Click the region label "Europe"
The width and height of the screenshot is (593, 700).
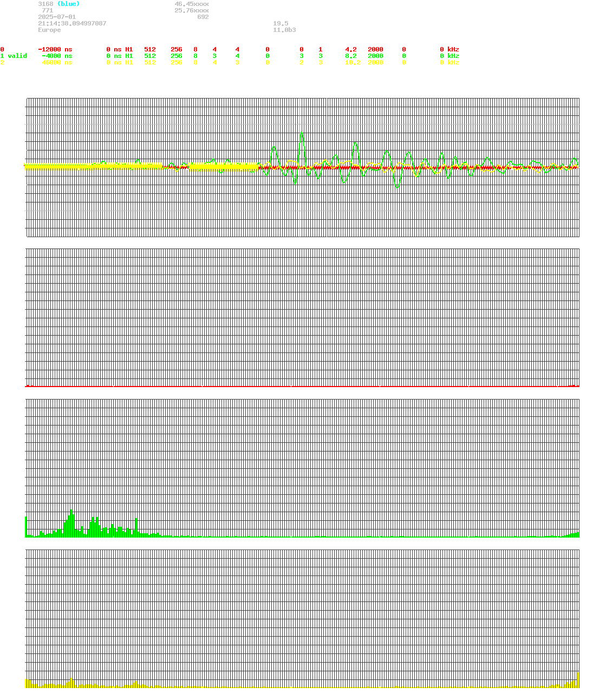[49, 30]
